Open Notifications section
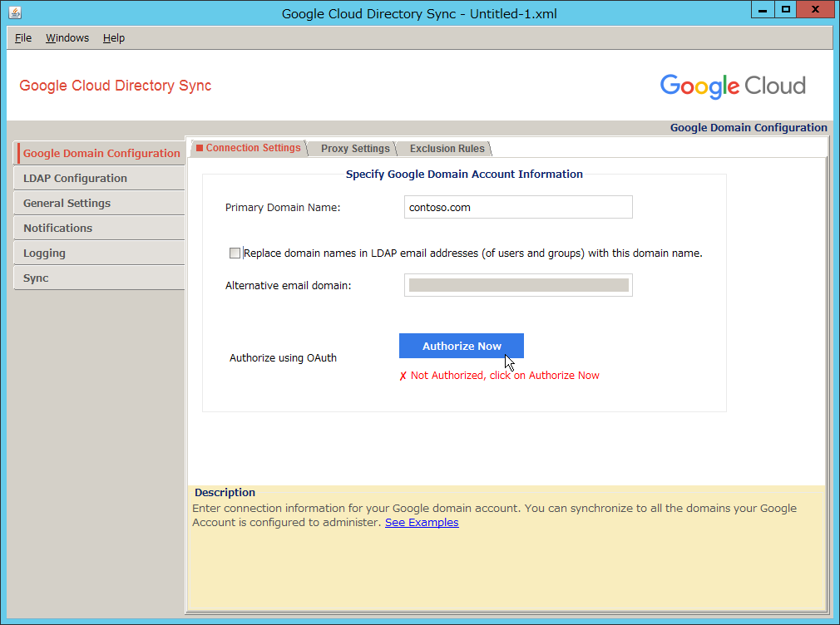The height and width of the screenshot is (625, 840). pyautogui.click(x=100, y=229)
